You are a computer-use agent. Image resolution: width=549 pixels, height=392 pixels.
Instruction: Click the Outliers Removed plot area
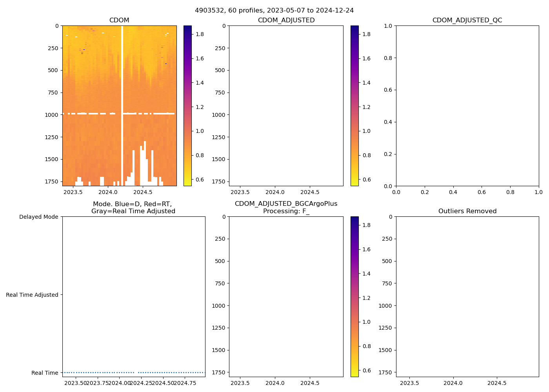(467, 296)
